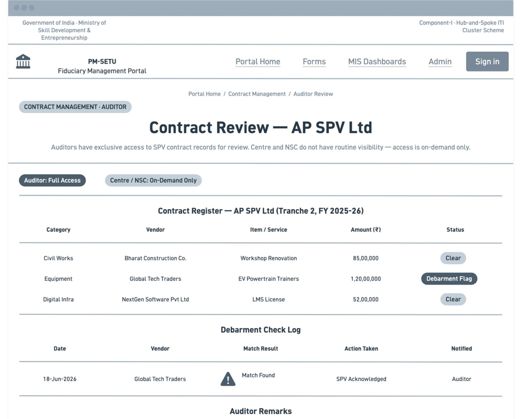The image size is (520, 419).
Task: Click the Notified column header
Action: 462,349
